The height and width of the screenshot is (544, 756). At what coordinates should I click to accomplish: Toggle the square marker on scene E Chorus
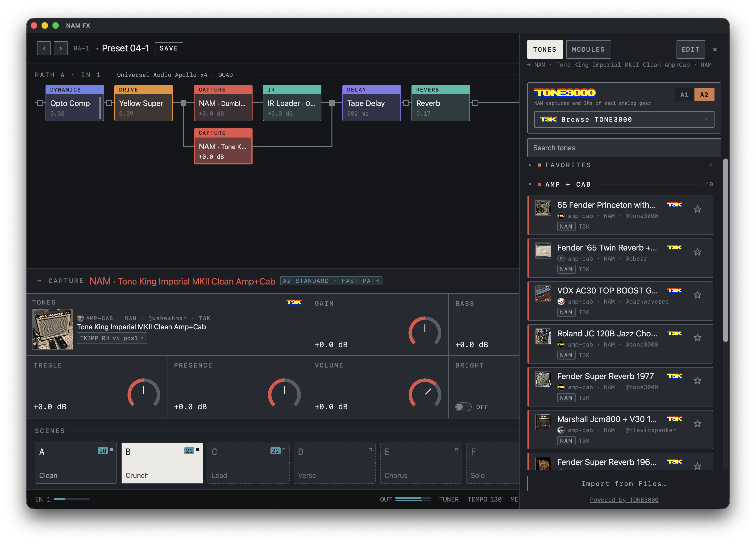point(456,450)
